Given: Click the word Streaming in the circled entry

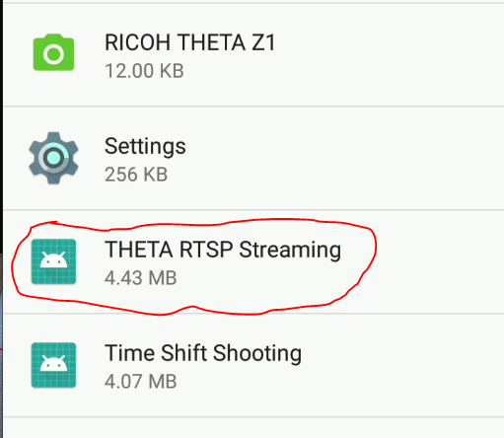Looking at the screenshot, I should (x=290, y=251).
